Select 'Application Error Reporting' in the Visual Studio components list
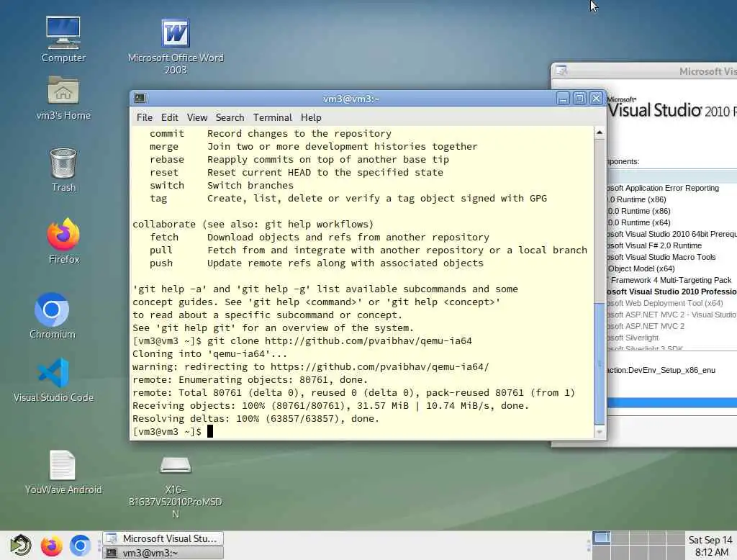Viewport: 737px width, 560px height. click(663, 188)
